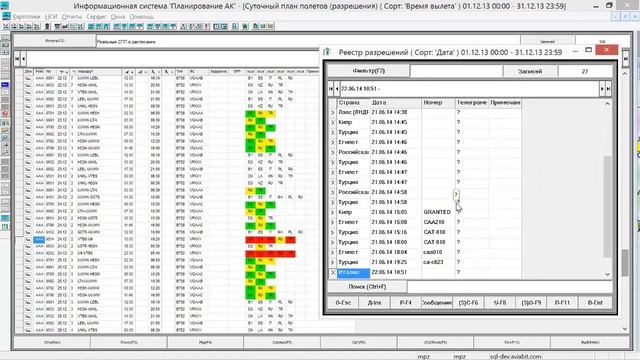Click the permissions table scroll-up arrow
The height and width of the screenshot is (360, 640).
(x=607, y=104)
